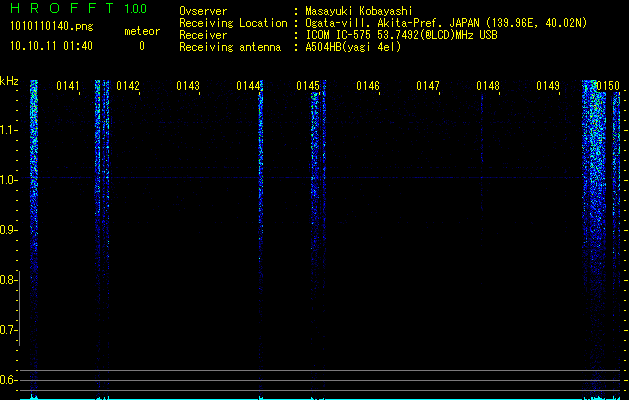Click the 1.0 kHz axis label
The image size is (629, 400).
tap(8, 180)
